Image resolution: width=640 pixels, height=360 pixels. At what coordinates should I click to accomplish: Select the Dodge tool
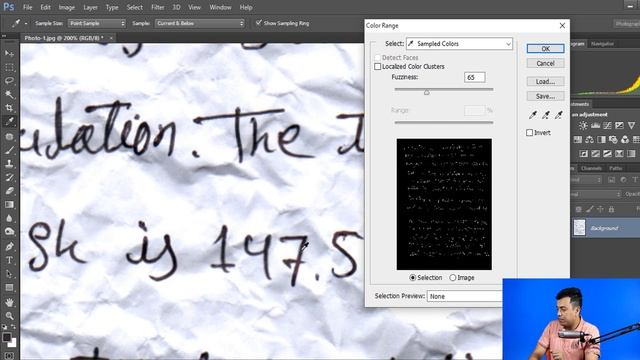(9, 231)
